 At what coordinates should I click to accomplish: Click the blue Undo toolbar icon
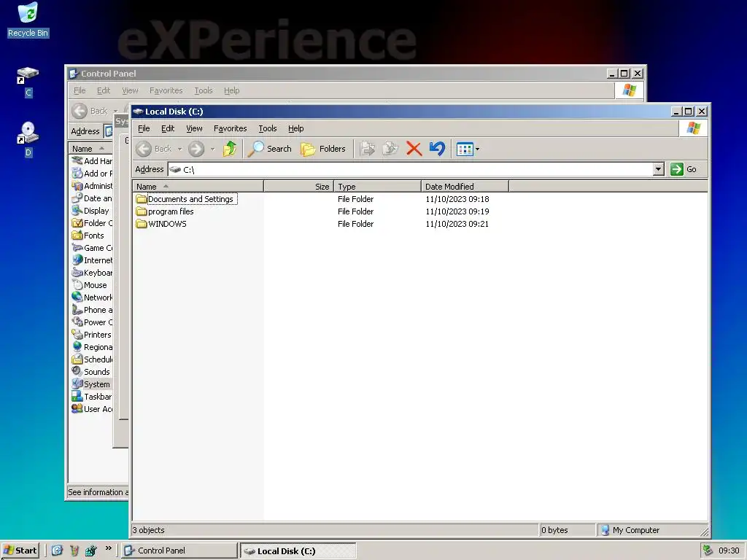(437, 149)
